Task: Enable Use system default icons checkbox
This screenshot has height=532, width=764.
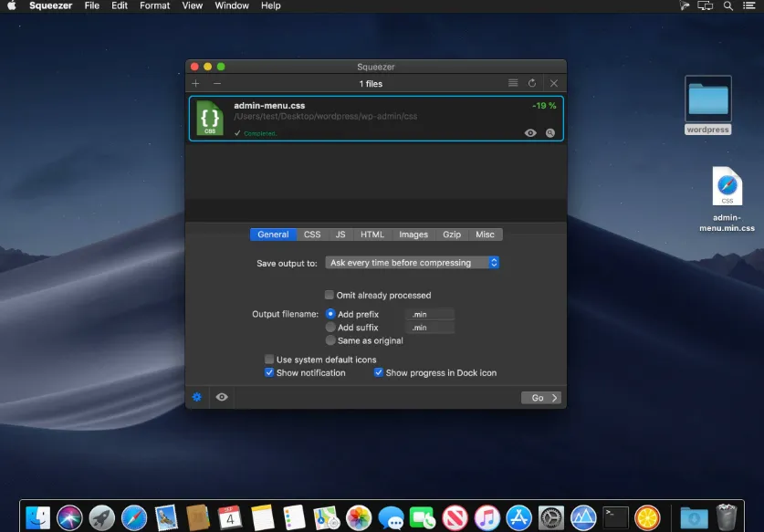Action: 269,359
